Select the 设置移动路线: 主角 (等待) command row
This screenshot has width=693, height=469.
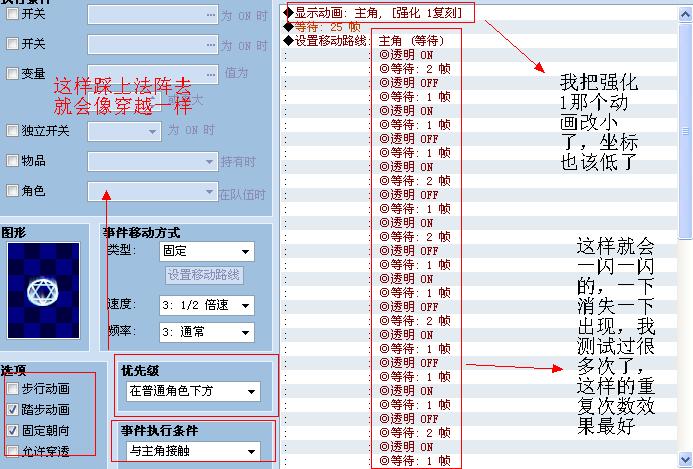click(x=363, y=41)
